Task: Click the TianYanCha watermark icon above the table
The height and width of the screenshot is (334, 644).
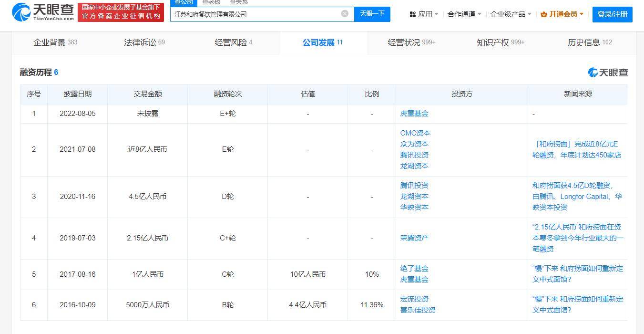Action: [593, 72]
